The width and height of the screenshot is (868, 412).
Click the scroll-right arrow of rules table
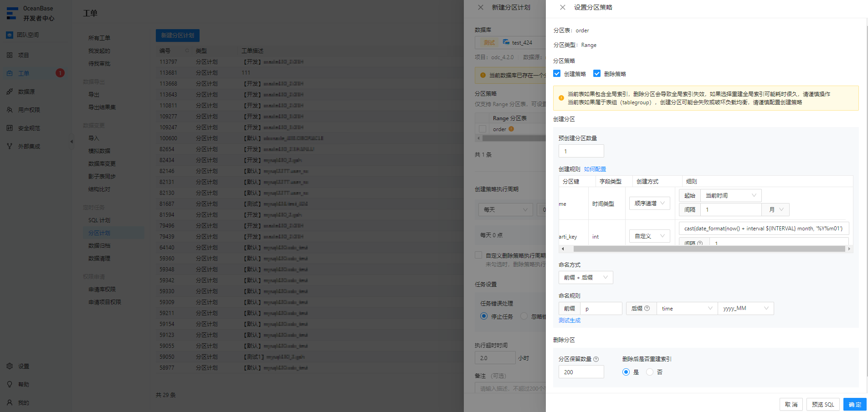(849, 249)
